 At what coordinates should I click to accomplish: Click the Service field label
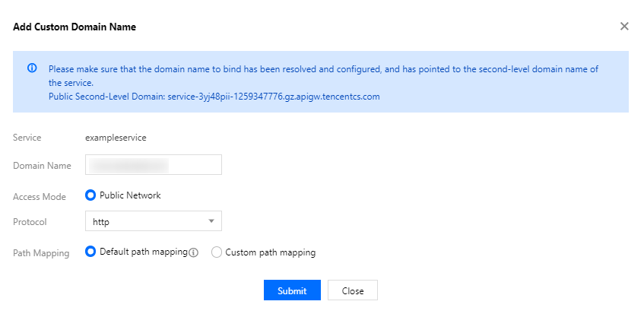(x=27, y=138)
